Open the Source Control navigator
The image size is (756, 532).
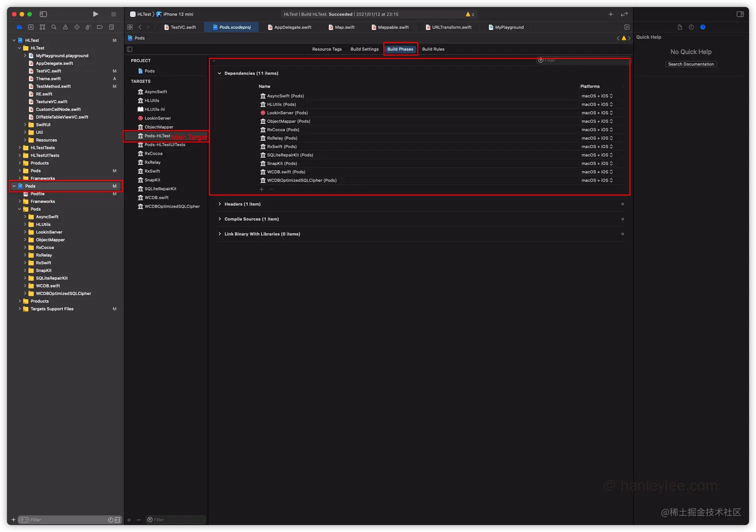coord(30,27)
